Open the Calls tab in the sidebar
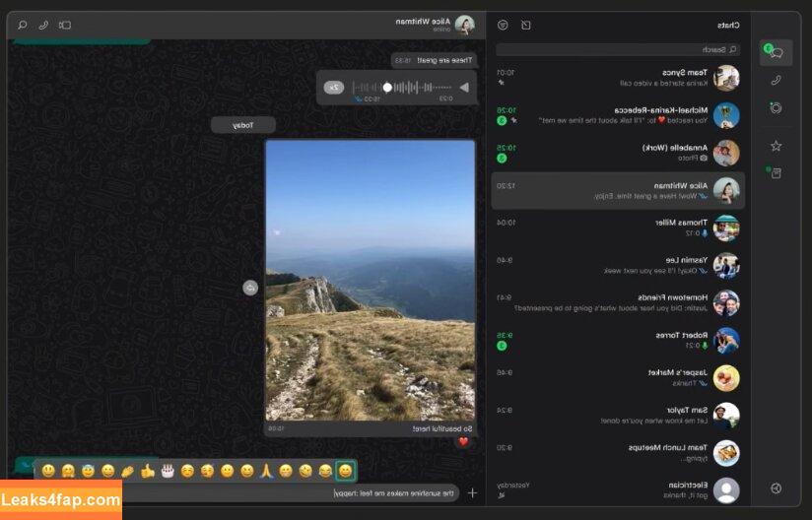 pos(776,80)
